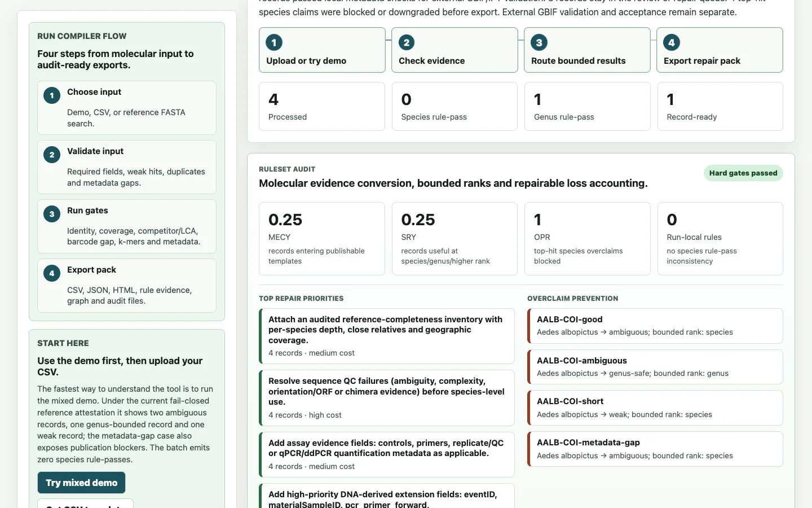The height and width of the screenshot is (508, 812).
Task: Open the Add assay evidence fields priority
Action: click(x=387, y=455)
